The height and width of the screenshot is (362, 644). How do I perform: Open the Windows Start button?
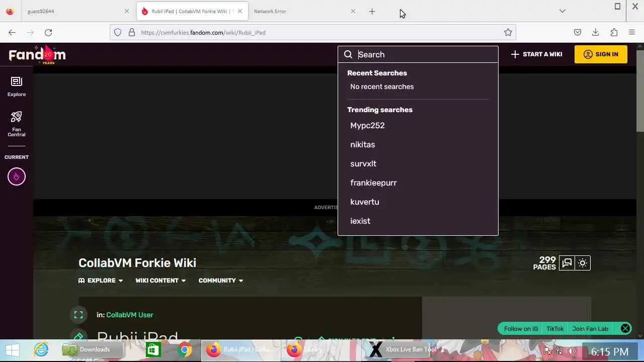[13, 349]
